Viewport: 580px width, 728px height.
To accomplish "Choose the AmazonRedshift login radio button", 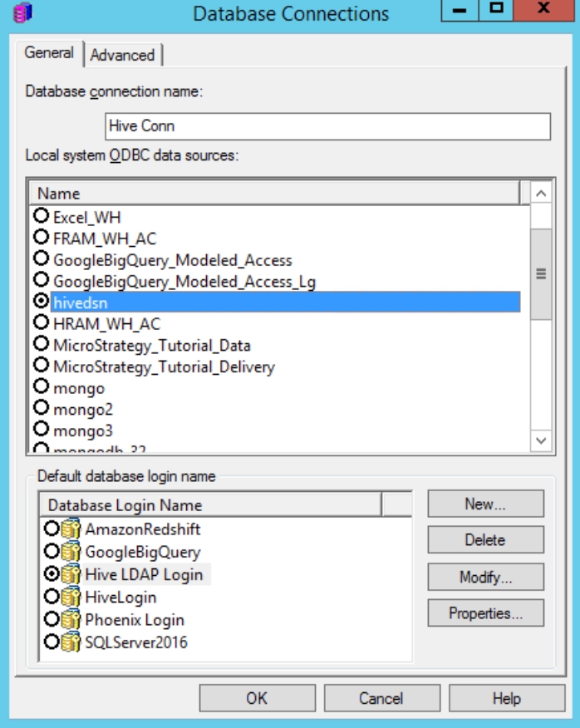I will [x=52, y=529].
